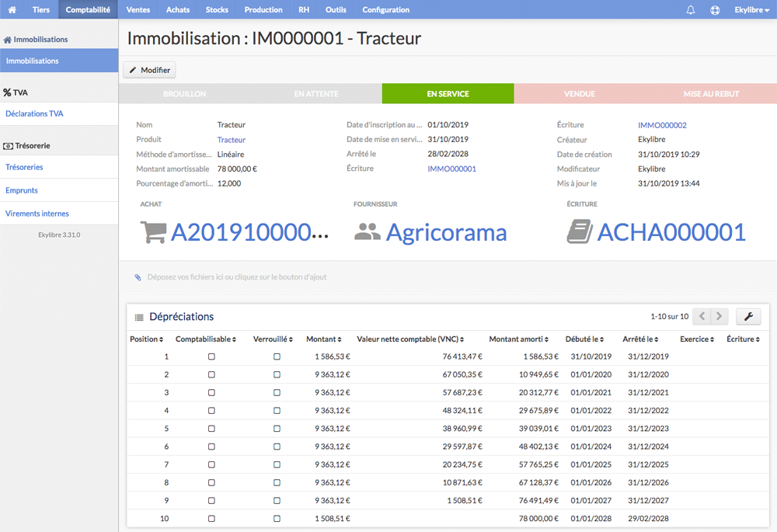777x532 pixels.
Task: Open the RH menu
Action: [x=304, y=9]
